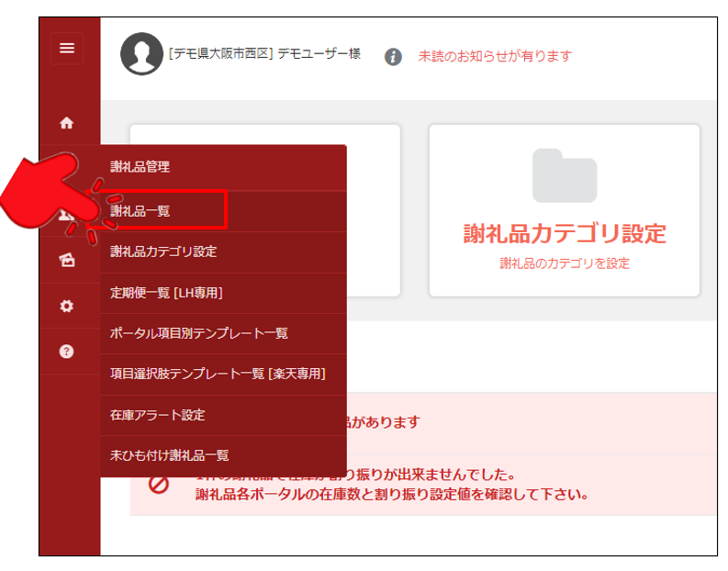
Task: Click the info icon beside the notification text
Action: 393,56
